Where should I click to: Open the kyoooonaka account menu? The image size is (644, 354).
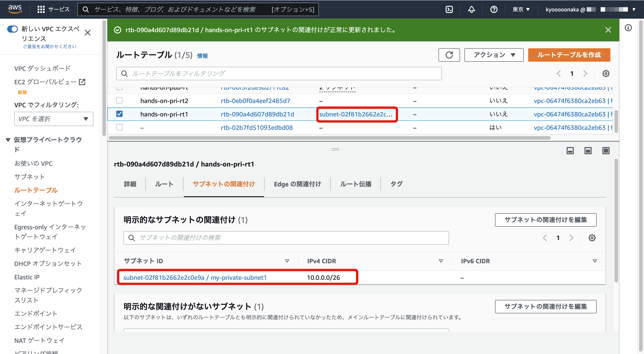coord(590,9)
